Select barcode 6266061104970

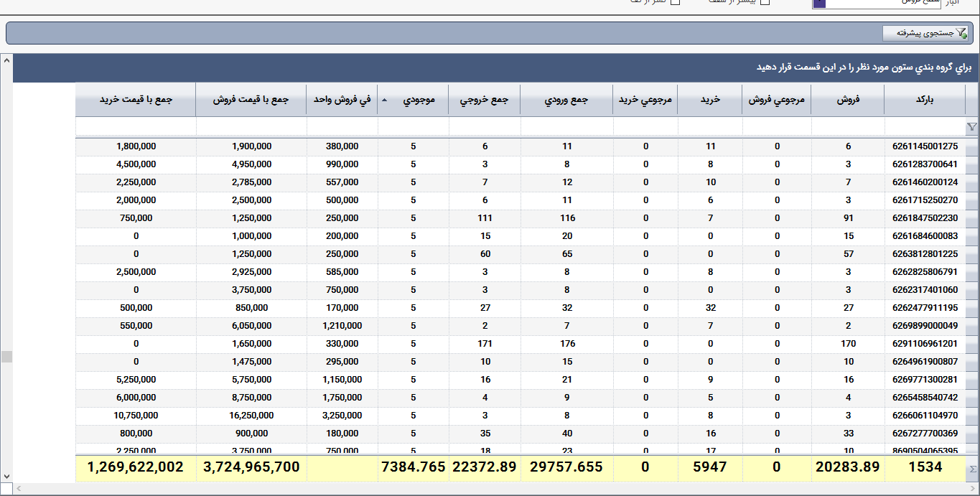925,416
